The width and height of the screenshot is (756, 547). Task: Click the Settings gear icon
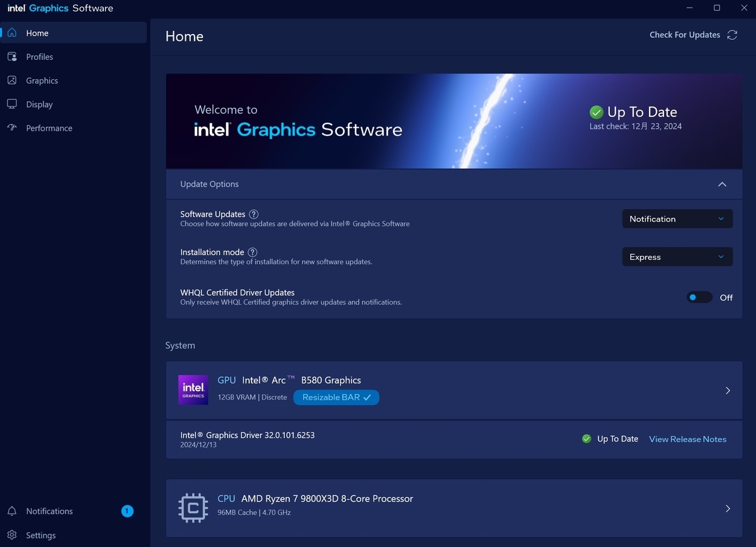pos(12,535)
